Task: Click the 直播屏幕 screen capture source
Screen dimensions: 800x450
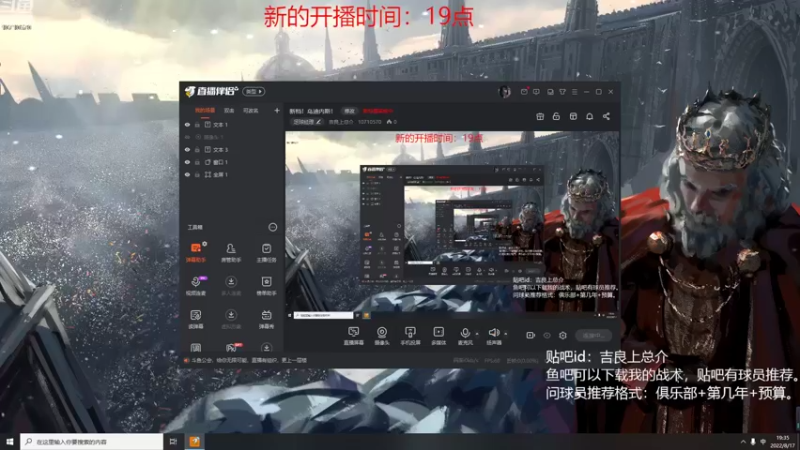Action: 353,336
